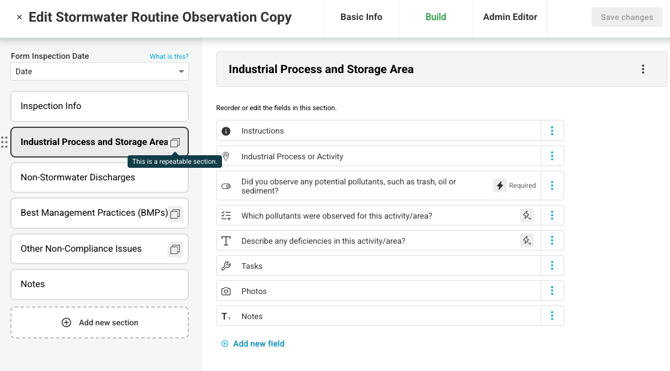670x371 pixels.
Task: Click repeatable icon on Best Management Practices
Action: click(175, 213)
